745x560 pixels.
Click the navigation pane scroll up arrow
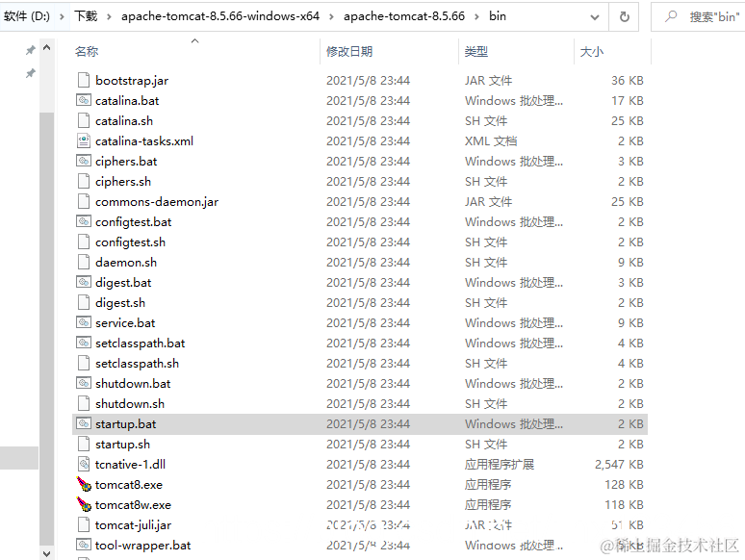click(46, 47)
